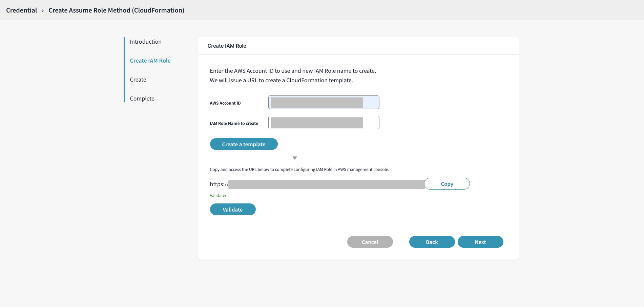Click the downward triangle arrow below template button
Viewport: 644px width, 307px height.
295,158
